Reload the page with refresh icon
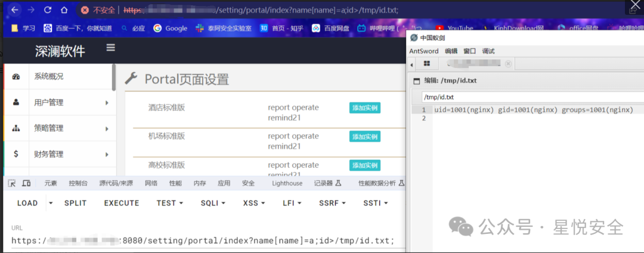Viewport: 644px width, 253px height. (x=48, y=10)
